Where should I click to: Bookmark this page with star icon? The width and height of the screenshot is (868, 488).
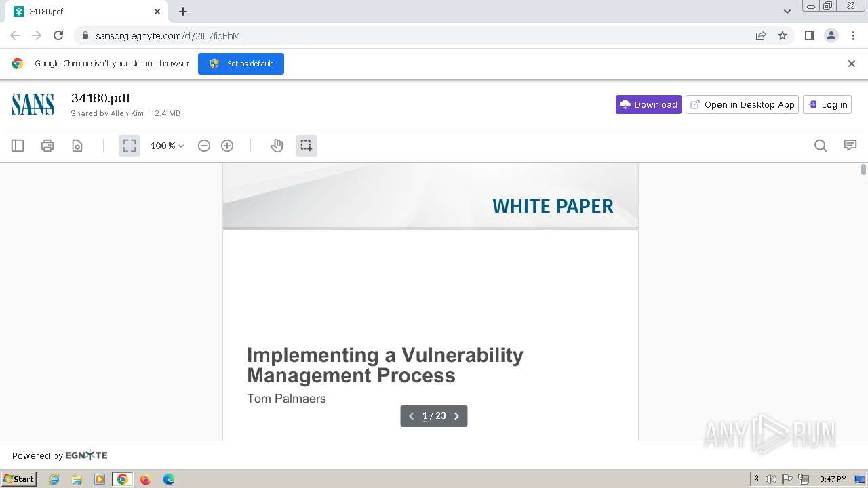783,35
